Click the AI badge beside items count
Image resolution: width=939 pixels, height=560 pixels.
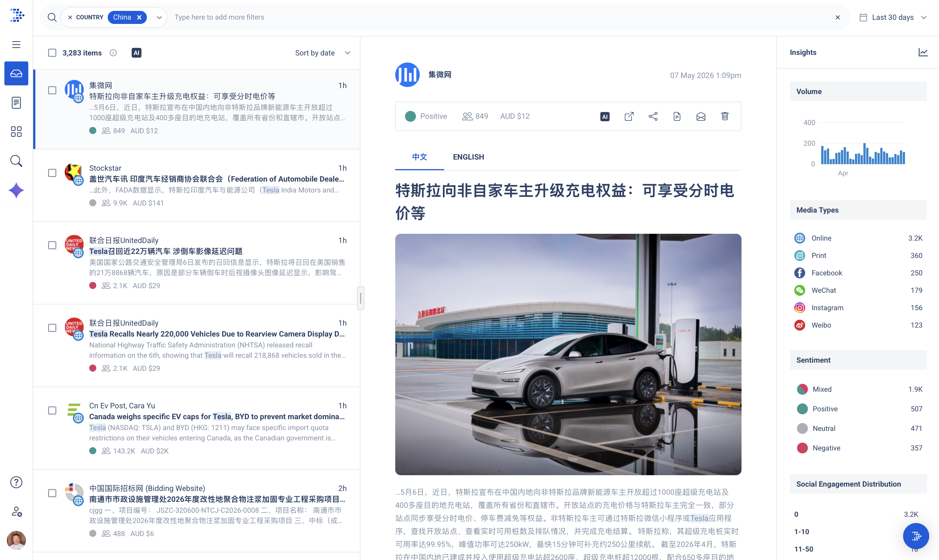(137, 53)
